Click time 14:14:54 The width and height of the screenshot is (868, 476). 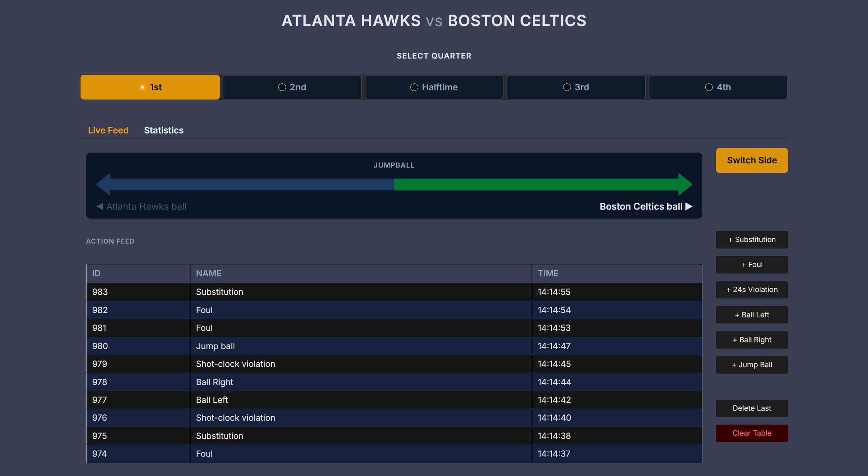pos(554,310)
